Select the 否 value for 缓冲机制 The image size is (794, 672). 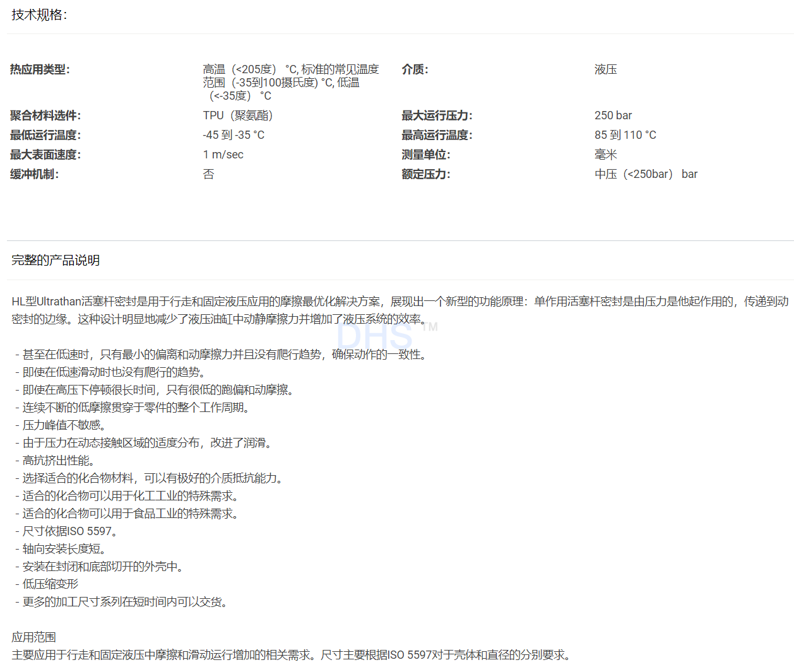point(208,174)
